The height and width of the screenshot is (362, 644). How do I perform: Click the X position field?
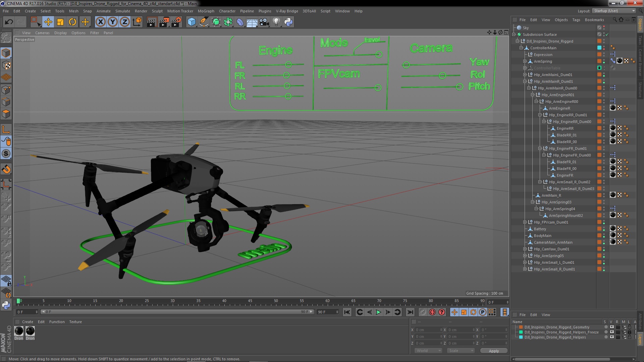click(429, 330)
